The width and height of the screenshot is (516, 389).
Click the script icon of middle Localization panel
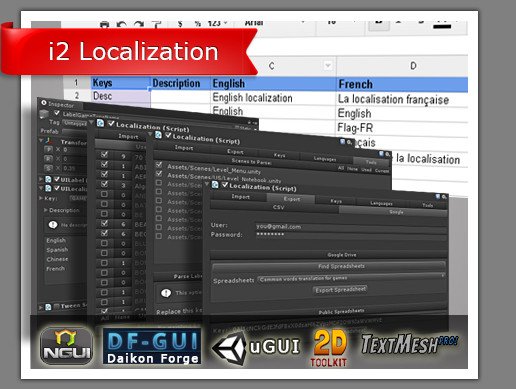click(x=158, y=135)
